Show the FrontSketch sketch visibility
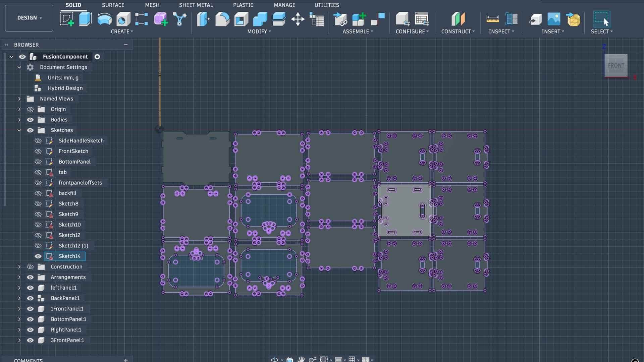 click(x=38, y=151)
